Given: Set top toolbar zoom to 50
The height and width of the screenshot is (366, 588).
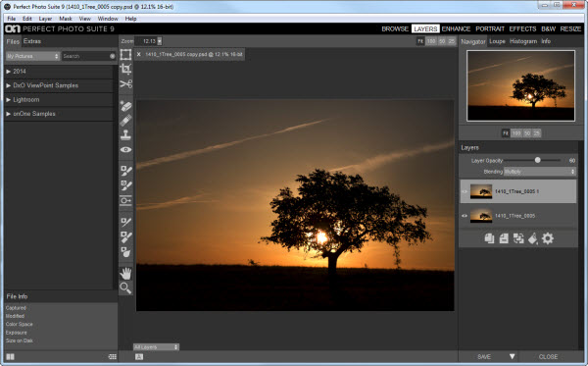Looking at the screenshot, I should 442,41.
